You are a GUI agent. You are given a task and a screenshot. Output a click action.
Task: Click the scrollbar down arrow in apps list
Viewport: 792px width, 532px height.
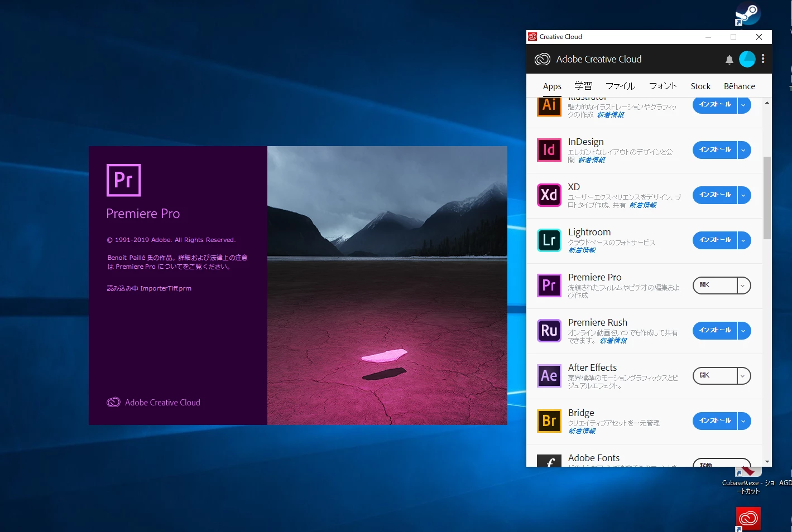(x=767, y=462)
